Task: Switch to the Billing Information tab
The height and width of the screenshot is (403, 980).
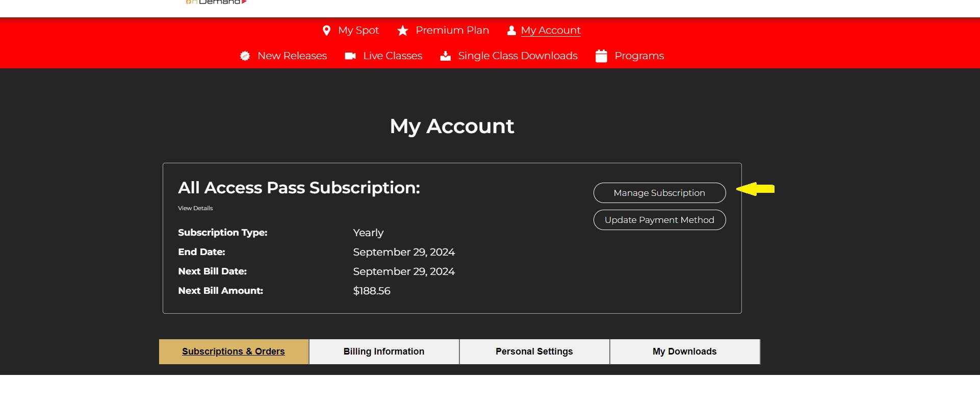Action: pyautogui.click(x=384, y=351)
